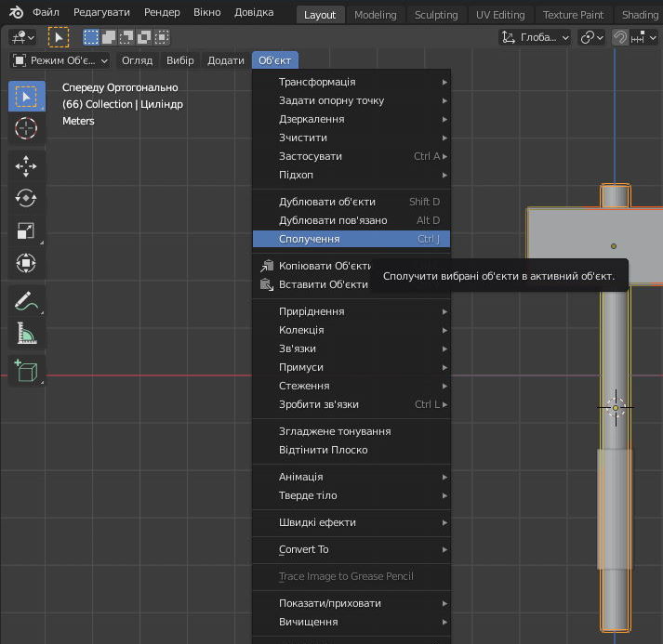
Task: Open the Додати viewport menu
Action: (226, 60)
